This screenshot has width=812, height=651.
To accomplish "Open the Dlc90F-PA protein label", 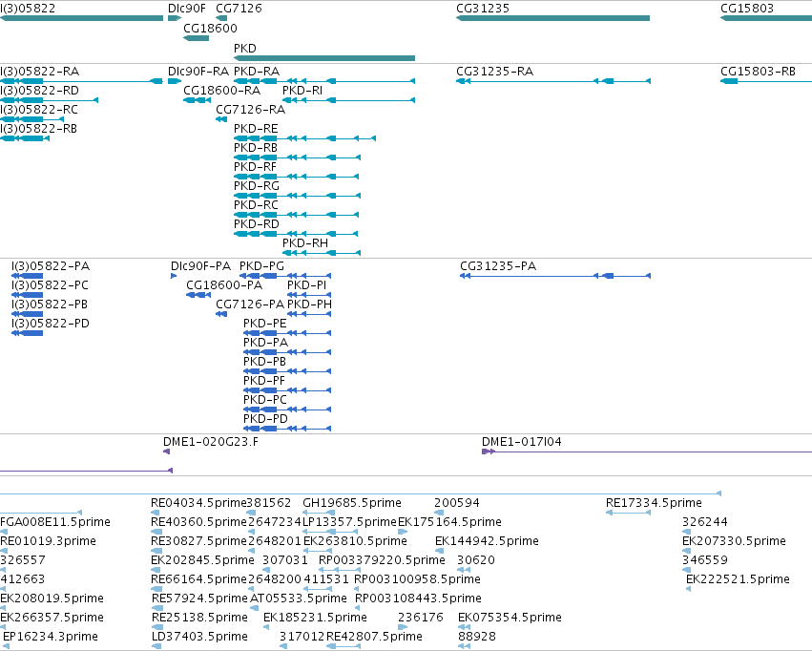I will pyautogui.click(x=201, y=265).
